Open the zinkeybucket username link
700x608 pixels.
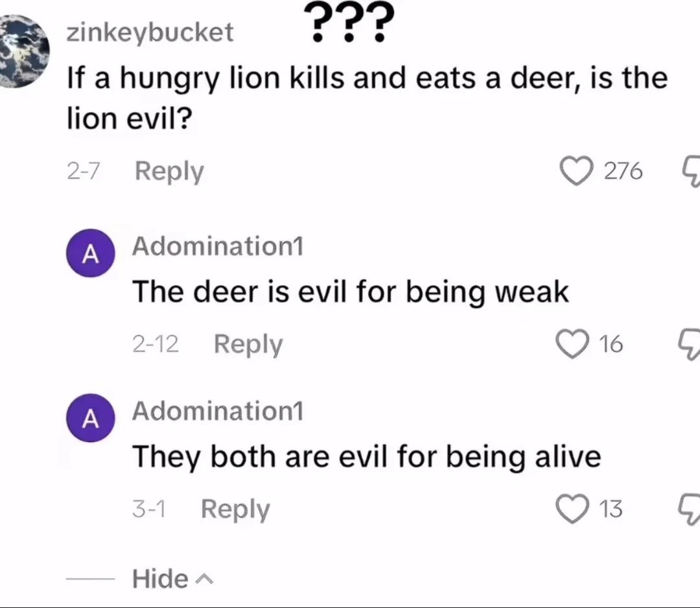pos(150,33)
